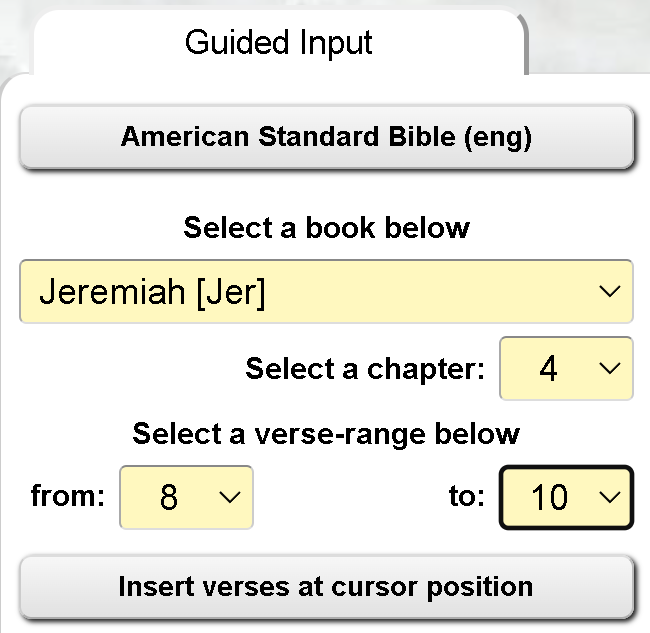Click the American Standard Bible (eng) button
This screenshot has height=633, width=650.
(326, 137)
